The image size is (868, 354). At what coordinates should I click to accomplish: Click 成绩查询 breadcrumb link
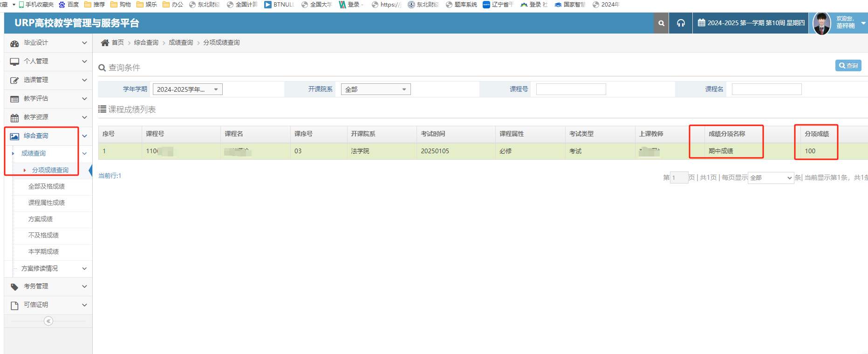[181, 42]
